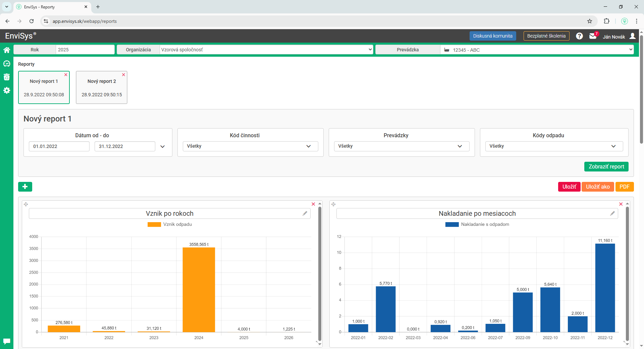Image resolution: width=644 pixels, height=349 pixels.
Task: Close the 'Vznik po rokoch' chart panel
Action: click(x=313, y=204)
